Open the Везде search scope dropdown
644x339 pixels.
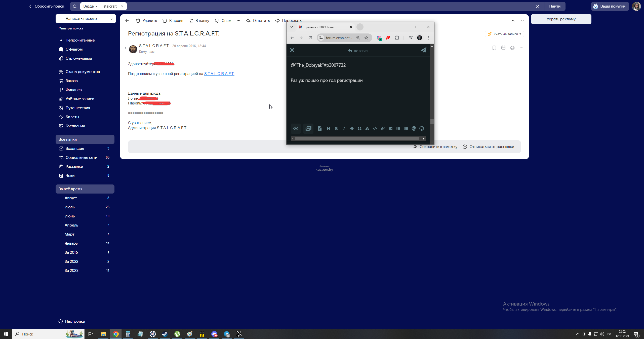click(90, 6)
